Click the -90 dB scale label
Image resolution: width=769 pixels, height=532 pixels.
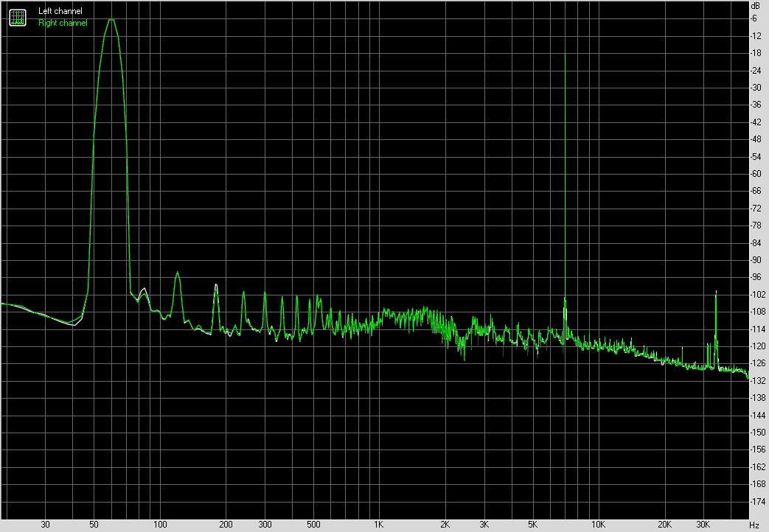[756, 260]
